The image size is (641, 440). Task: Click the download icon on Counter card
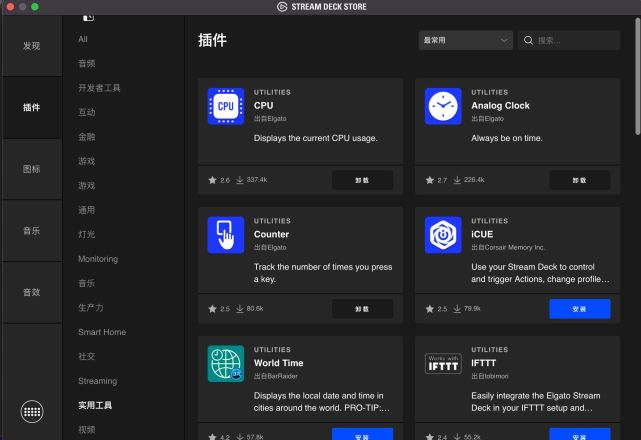pyautogui.click(x=240, y=309)
